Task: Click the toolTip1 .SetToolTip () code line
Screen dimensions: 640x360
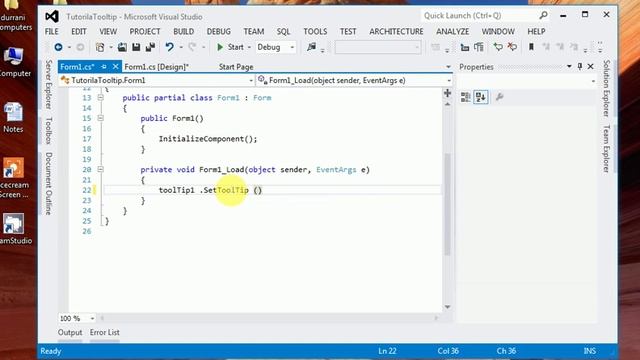Action: [x=210, y=190]
